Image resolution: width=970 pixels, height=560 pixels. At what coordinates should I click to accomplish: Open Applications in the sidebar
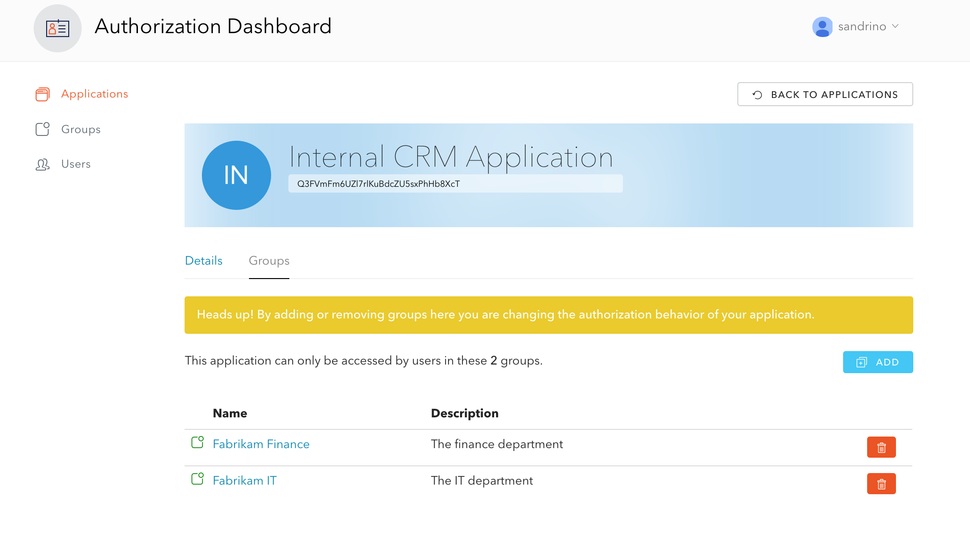click(95, 94)
